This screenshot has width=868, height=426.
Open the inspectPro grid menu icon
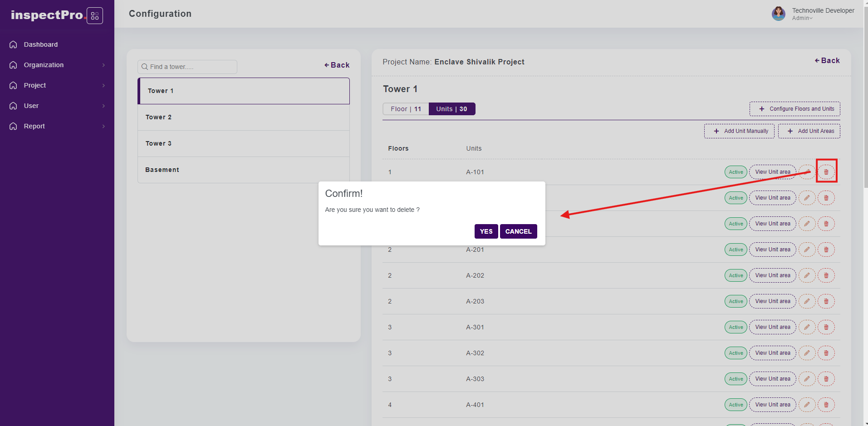(x=95, y=16)
